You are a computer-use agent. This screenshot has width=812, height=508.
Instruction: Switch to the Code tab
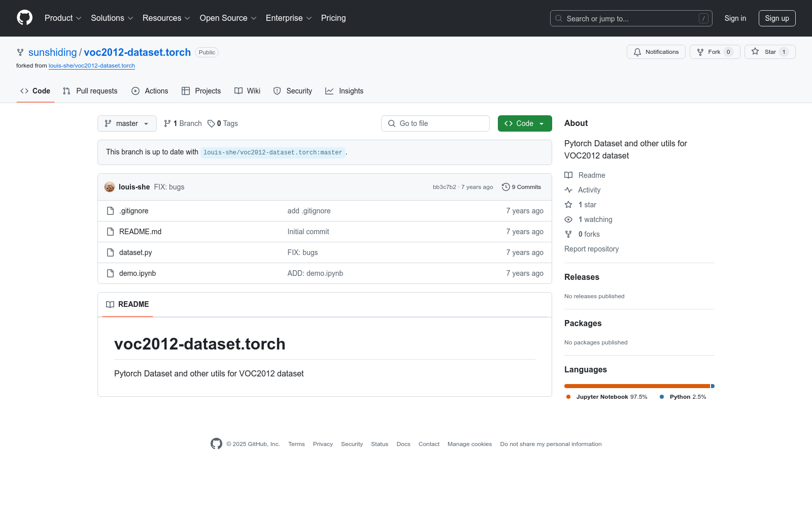pos(36,91)
